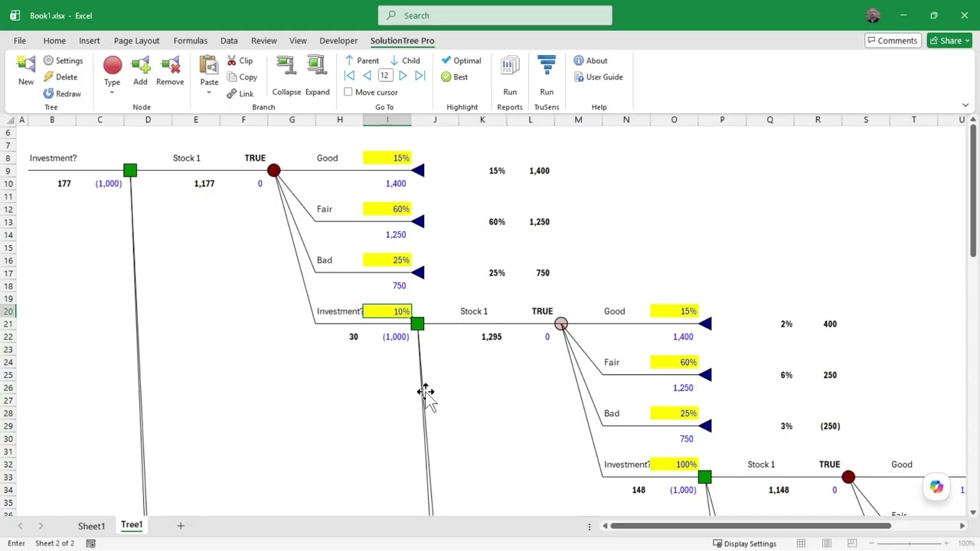
Task: Select the green Investment decision node in row 9
Action: (x=130, y=170)
